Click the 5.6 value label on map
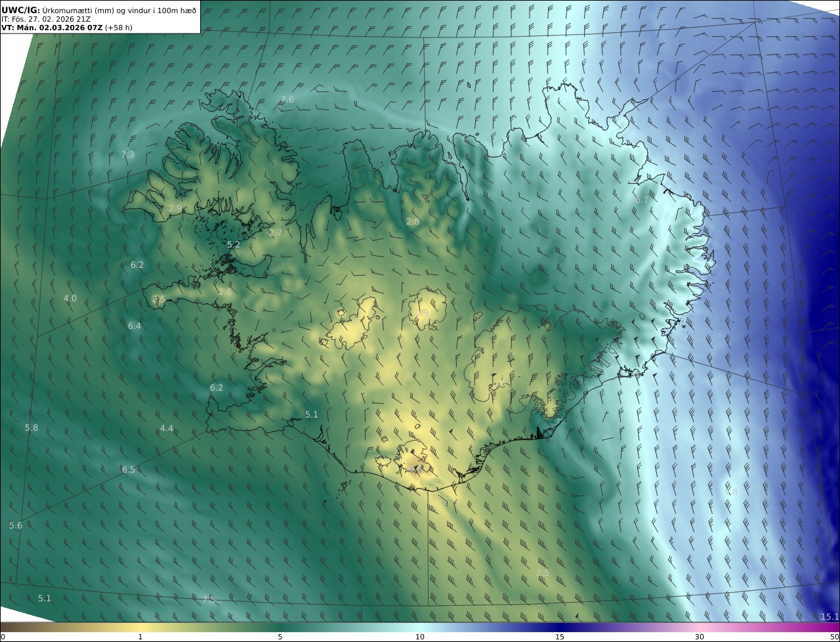This screenshot has height=642, width=840. [x=16, y=525]
